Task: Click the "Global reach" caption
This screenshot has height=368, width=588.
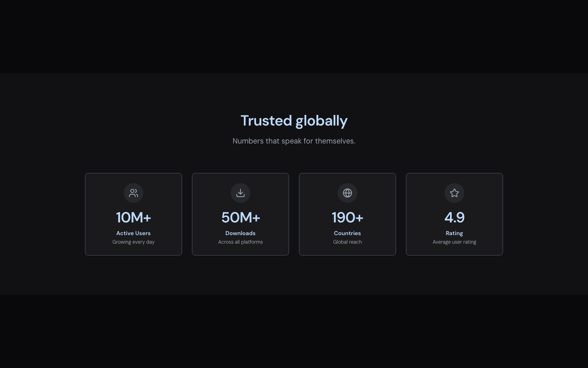Action: coord(347,242)
